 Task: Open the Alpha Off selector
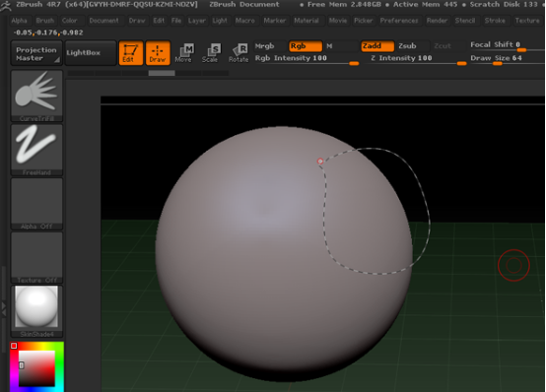point(36,204)
